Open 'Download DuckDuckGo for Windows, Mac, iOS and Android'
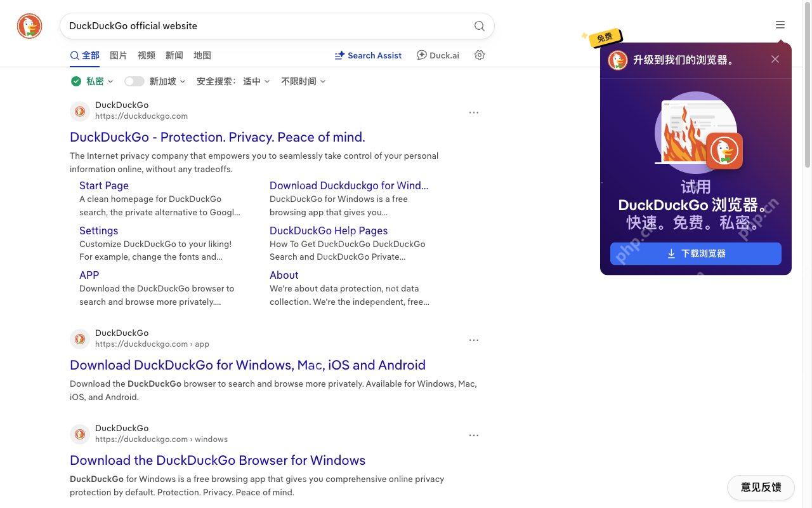812x508 pixels. (x=247, y=365)
